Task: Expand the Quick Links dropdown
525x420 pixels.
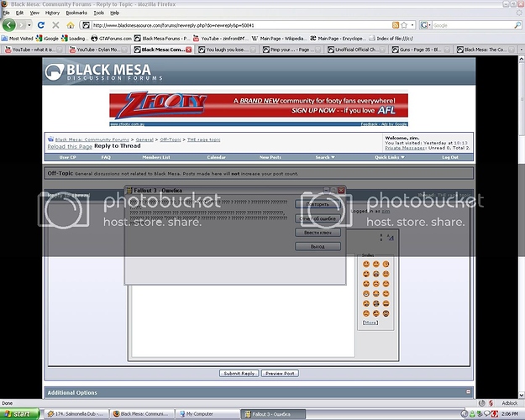Action: [390, 157]
